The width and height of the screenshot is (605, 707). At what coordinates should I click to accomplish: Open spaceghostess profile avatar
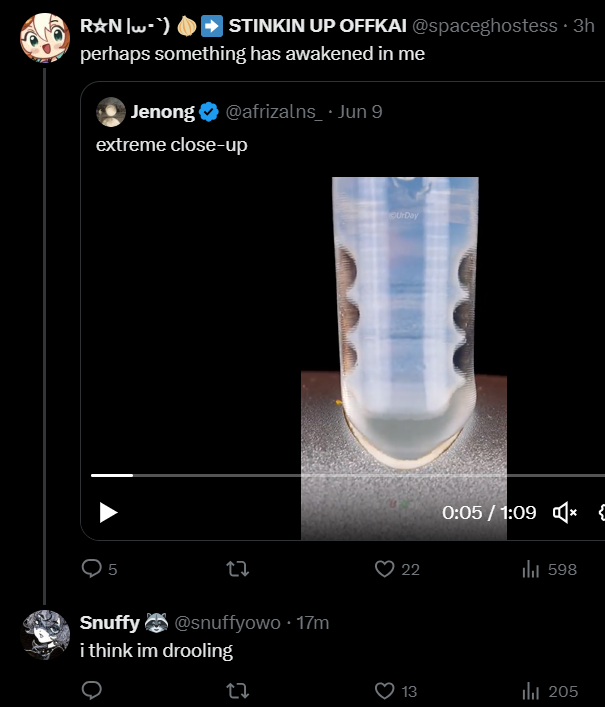45,38
